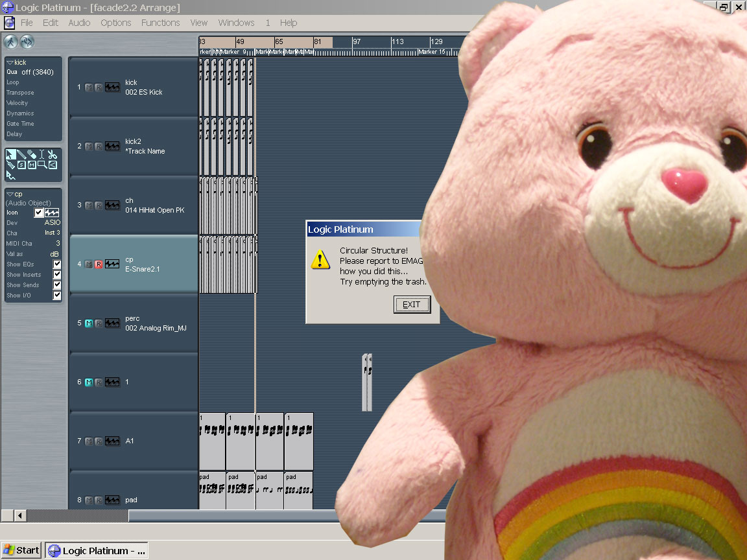Collapse the kick parameter box triangle
Image resolution: width=747 pixels, height=560 pixels.
(x=10, y=62)
